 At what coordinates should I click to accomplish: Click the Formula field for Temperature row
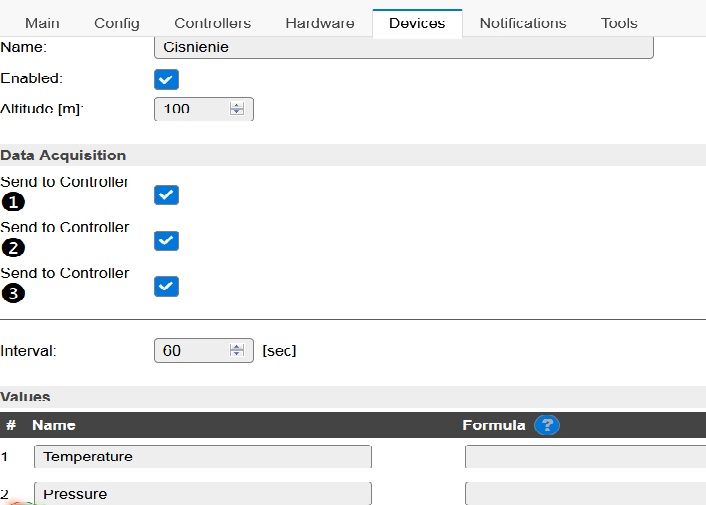(x=585, y=457)
